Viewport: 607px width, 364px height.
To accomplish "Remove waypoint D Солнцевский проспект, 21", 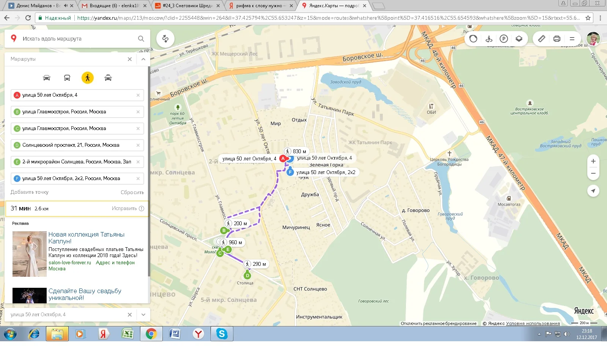I will pos(138,145).
